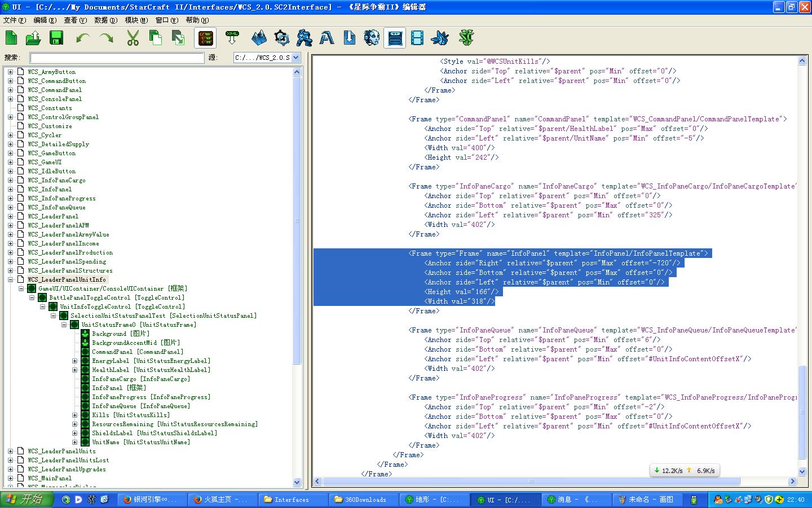The height and width of the screenshot is (508, 812).
Task: Open the AI module face icon
Action: tap(372, 38)
